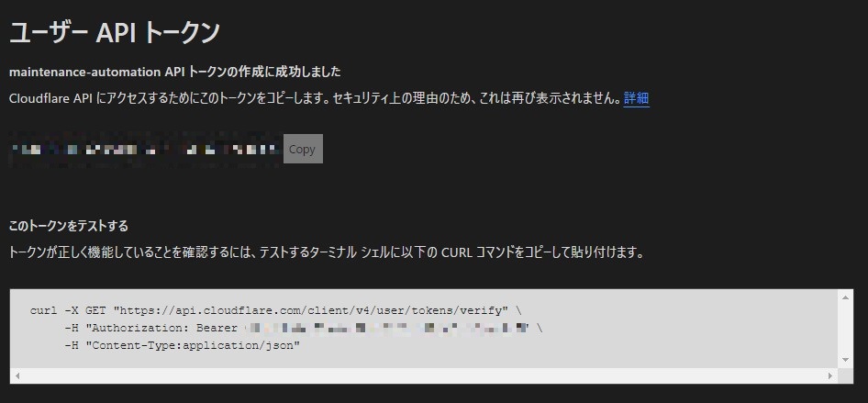The image size is (868, 403).
Task: Click the horizontal scrollbar track in code box
Action: 424,375
